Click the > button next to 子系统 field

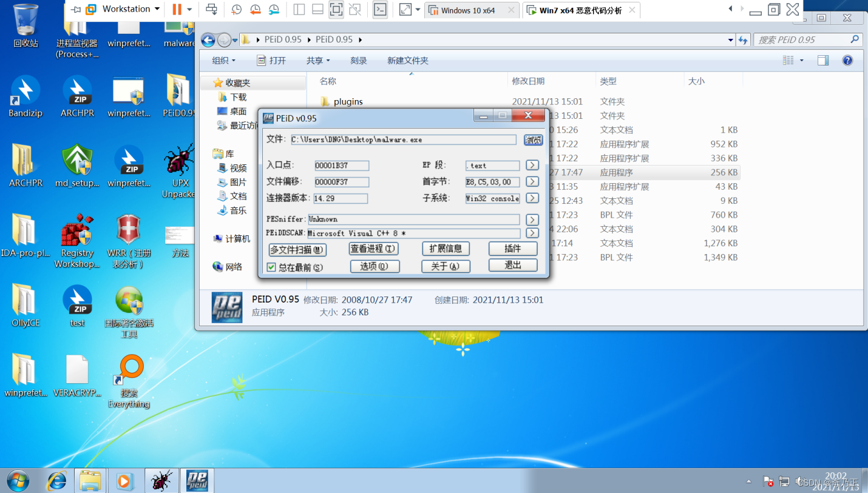[x=532, y=198]
